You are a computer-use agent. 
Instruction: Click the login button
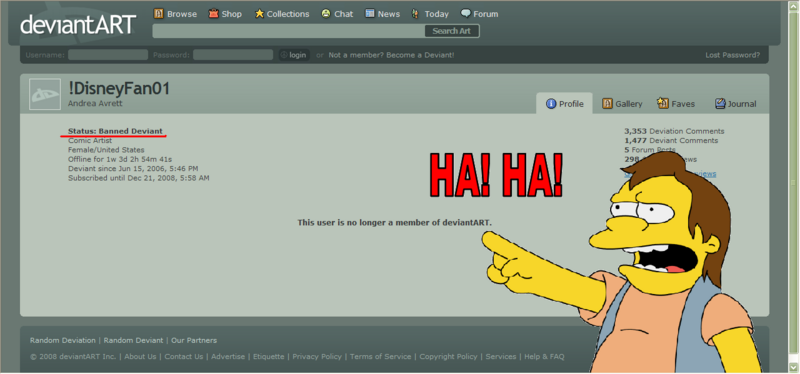[294, 55]
